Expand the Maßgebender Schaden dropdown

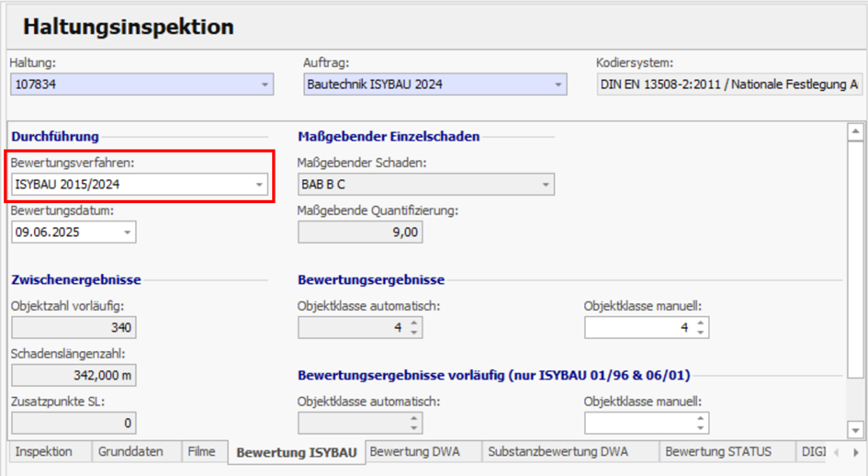(546, 185)
